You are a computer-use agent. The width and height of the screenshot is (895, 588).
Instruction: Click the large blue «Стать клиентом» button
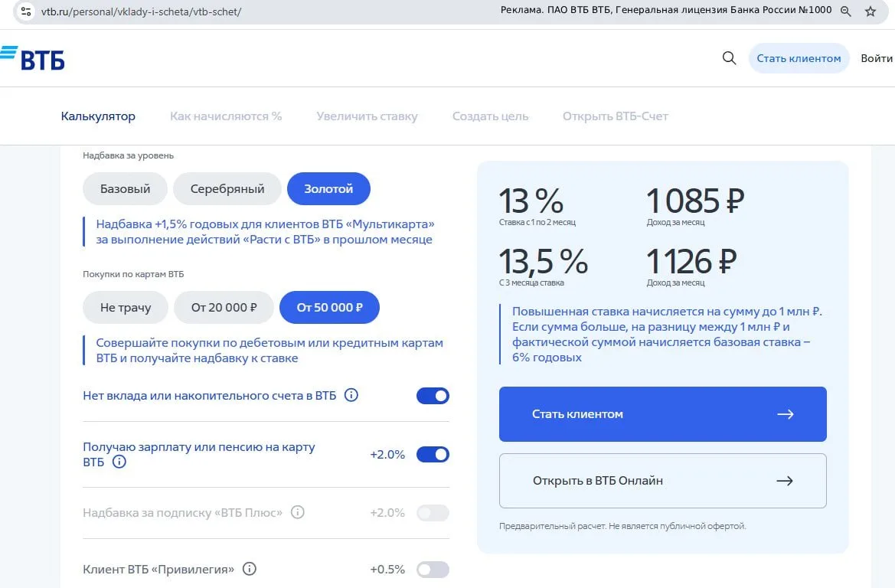pyautogui.click(x=663, y=414)
